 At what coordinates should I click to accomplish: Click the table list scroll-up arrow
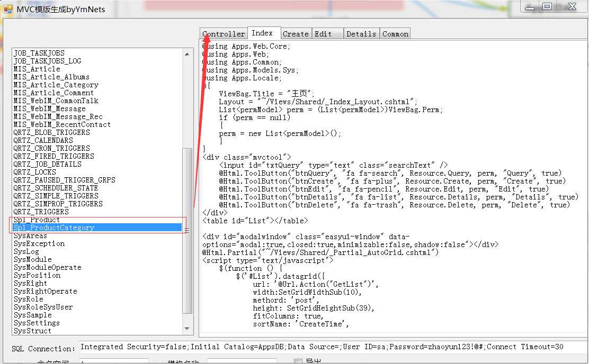click(x=187, y=54)
